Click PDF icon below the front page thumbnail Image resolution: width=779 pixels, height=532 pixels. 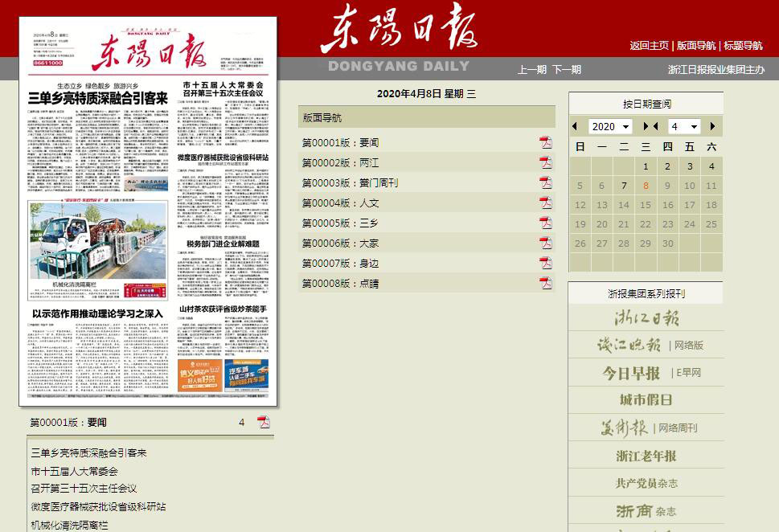click(x=264, y=422)
